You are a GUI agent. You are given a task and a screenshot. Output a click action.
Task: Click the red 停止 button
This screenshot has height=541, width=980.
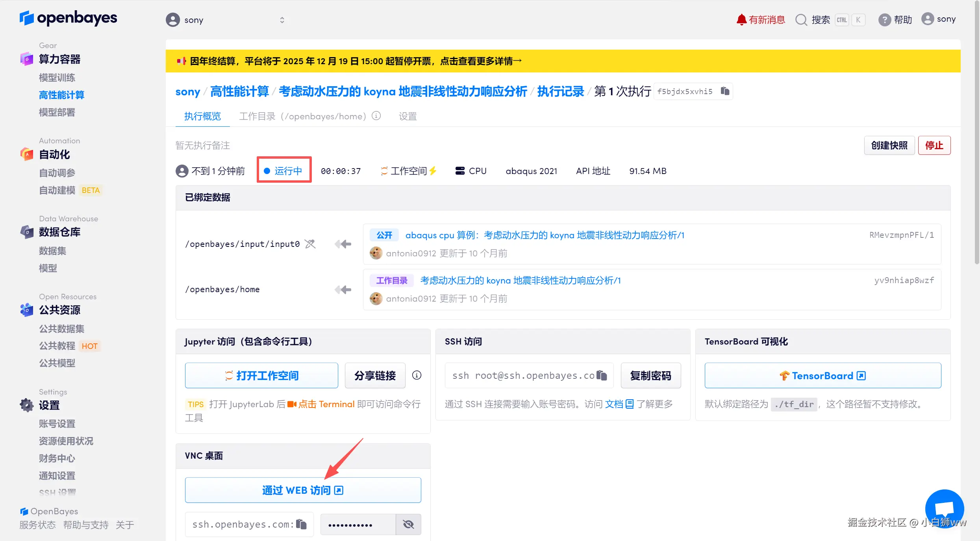pyautogui.click(x=934, y=145)
